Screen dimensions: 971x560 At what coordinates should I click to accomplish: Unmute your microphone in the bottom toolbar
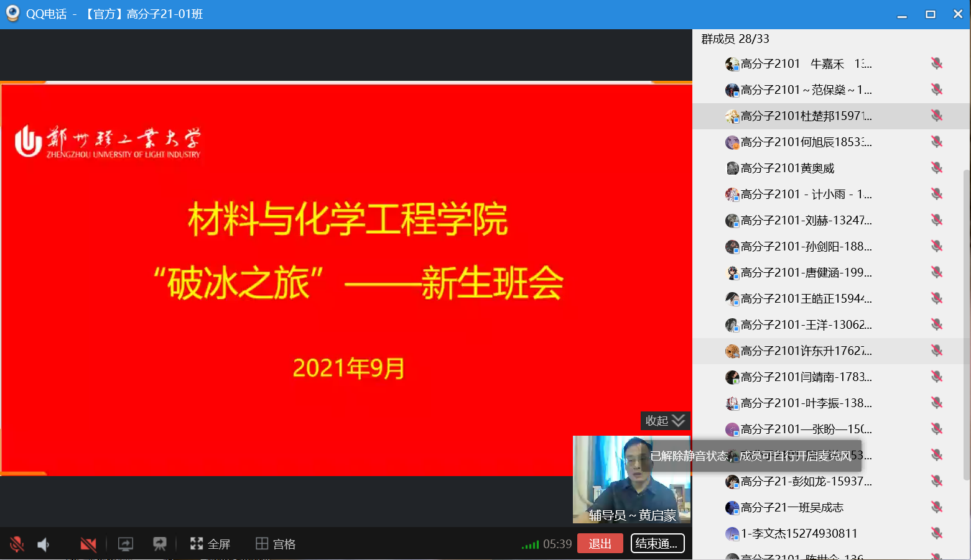[x=17, y=544]
